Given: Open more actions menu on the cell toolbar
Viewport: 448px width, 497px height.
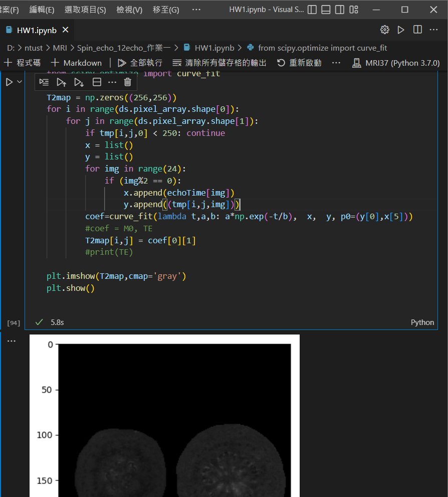Looking at the screenshot, I should pos(113,82).
